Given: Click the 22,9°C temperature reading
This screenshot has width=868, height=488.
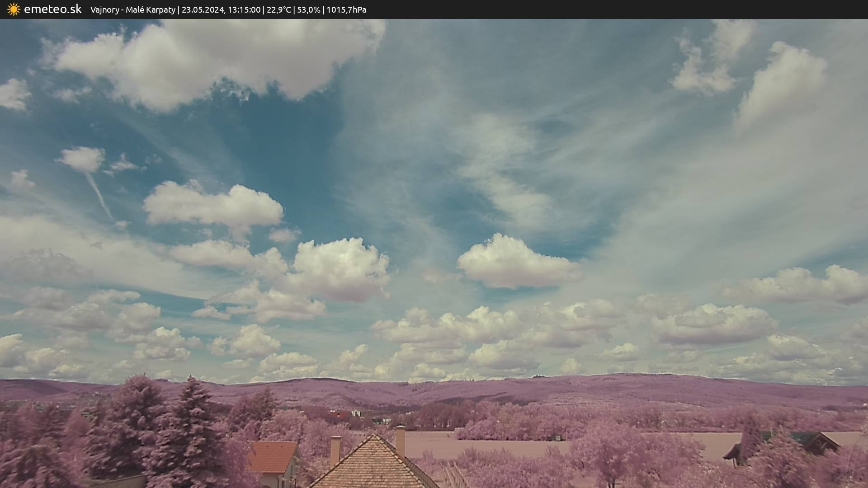Looking at the screenshot, I should point(278,10).
